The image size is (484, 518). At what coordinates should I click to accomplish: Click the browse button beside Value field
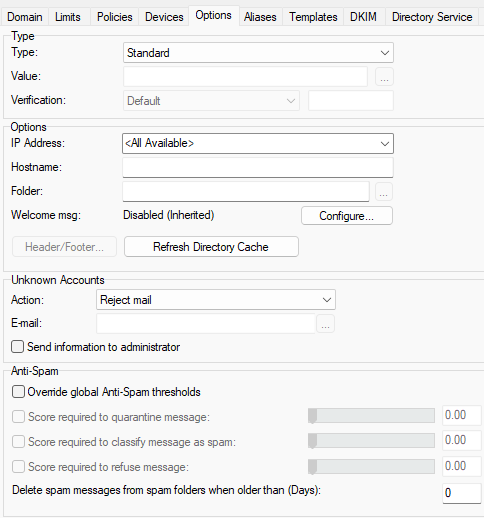384,77
